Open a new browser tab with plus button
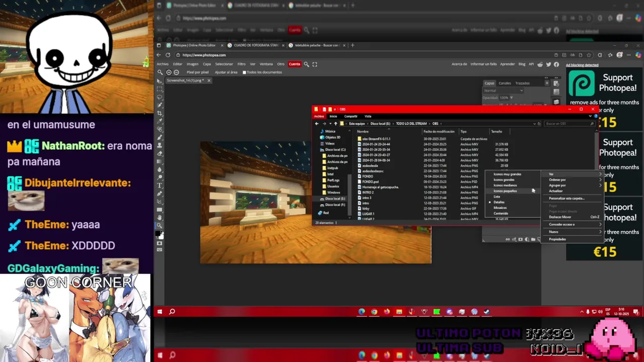This screenshot has width=644, height=362. (352, 45)
